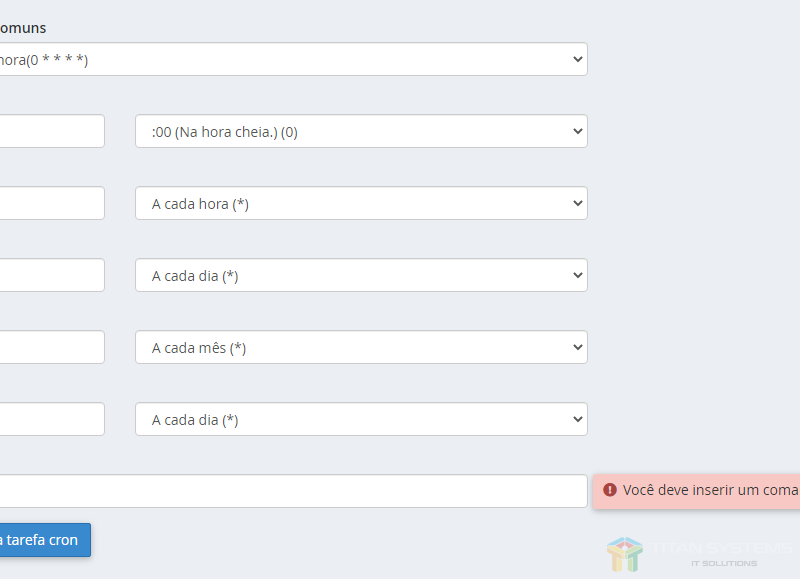
Task: Expand the 'A cada mês (*)' dropdown
Action: click(360, 347)
